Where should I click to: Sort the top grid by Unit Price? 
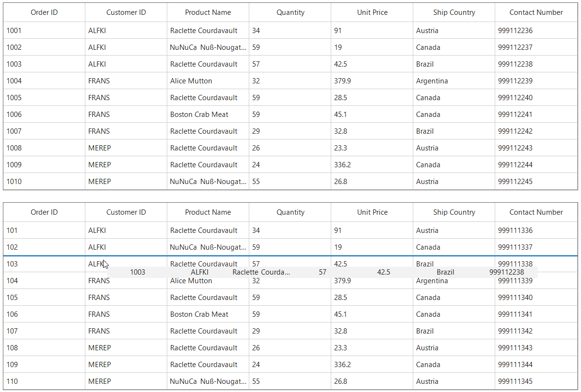tap(372, 12)
